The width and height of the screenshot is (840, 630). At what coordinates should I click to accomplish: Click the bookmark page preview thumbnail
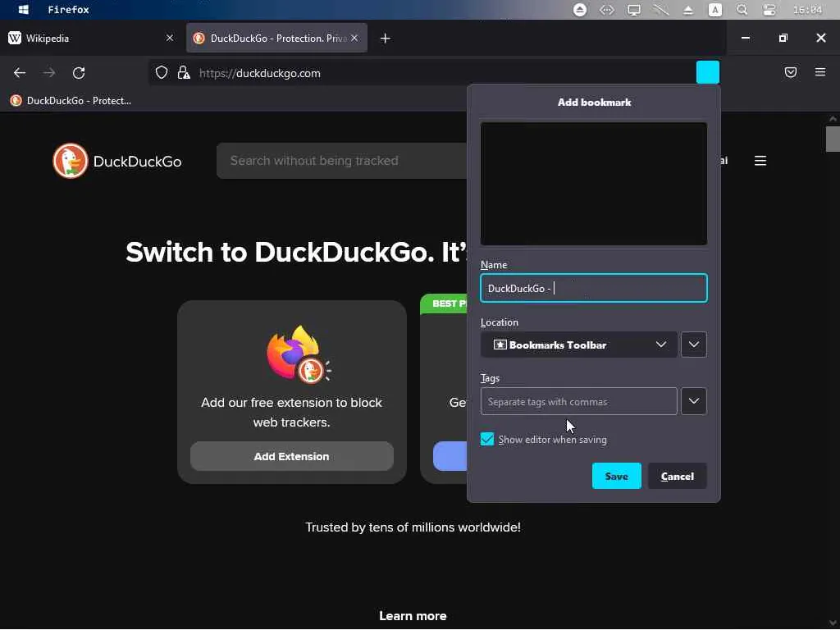coord(594,184)
